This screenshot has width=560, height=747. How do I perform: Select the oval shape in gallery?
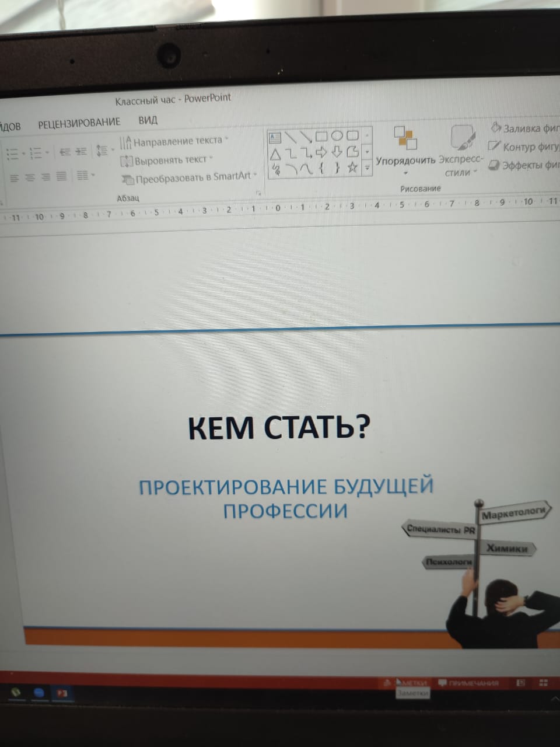click(x=337, y=136)
